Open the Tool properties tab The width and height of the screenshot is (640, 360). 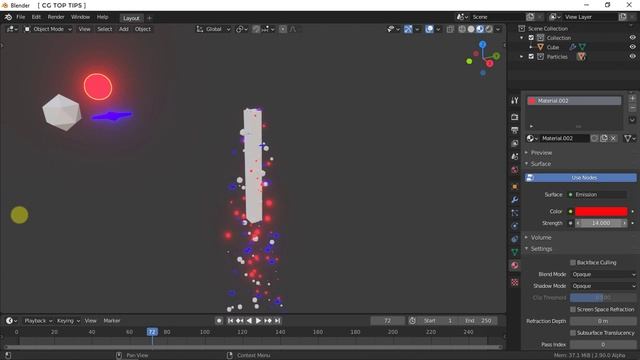[x=515, y=100]
